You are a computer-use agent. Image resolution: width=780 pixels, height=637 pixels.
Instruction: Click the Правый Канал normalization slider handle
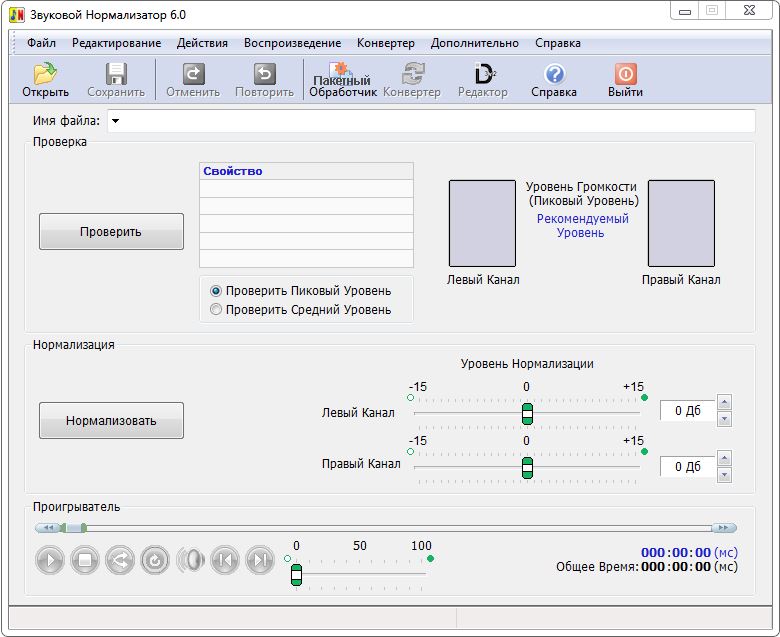(527, 468)
